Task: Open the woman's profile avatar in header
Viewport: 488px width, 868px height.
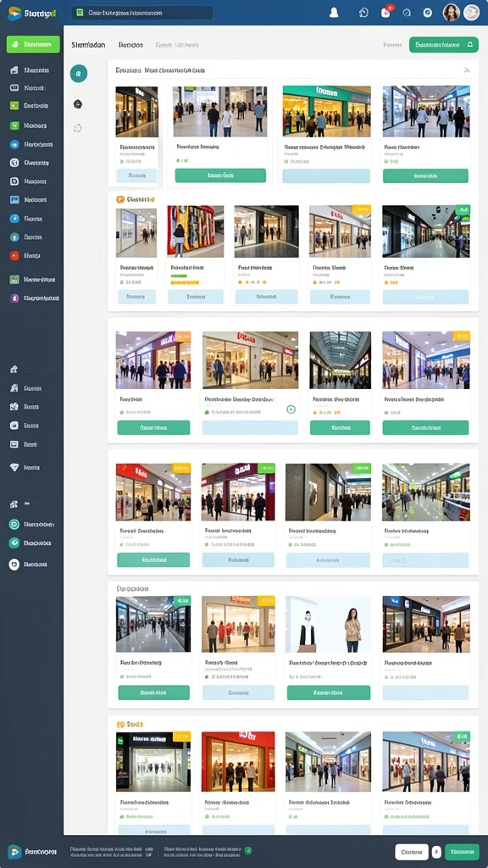Action: click(x=452, y=12)
